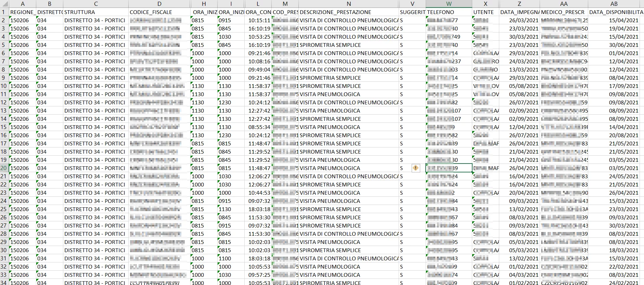Click the cell with time 08:55:34
Image resolution: width=644 pixels, height=285 pixels.
(x=259, y=127)
